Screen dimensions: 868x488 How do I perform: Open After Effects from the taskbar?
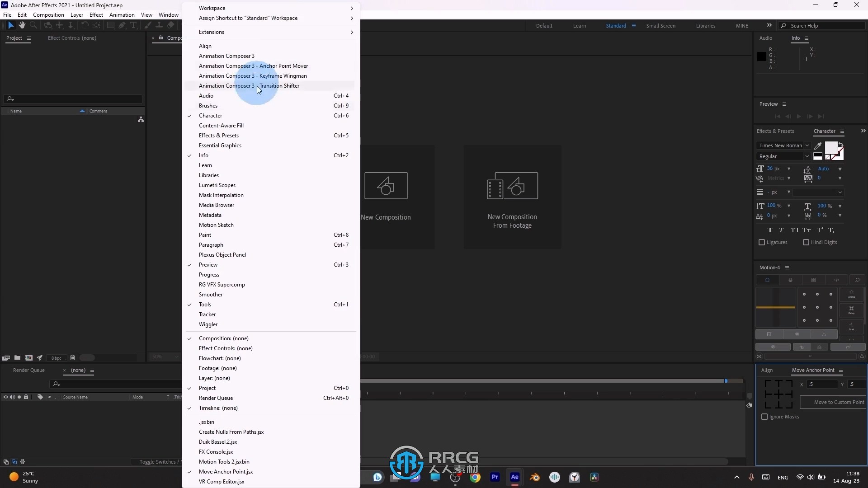[x=514, y=477]
